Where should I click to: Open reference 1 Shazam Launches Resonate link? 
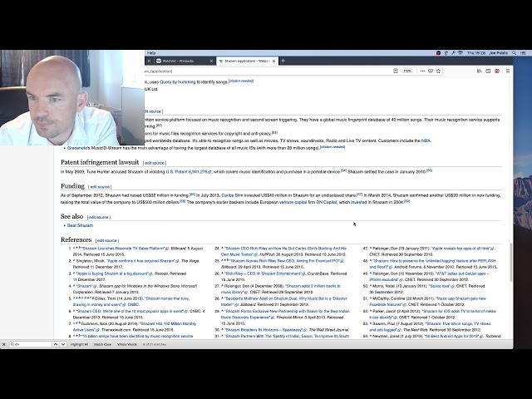[126, 249]
